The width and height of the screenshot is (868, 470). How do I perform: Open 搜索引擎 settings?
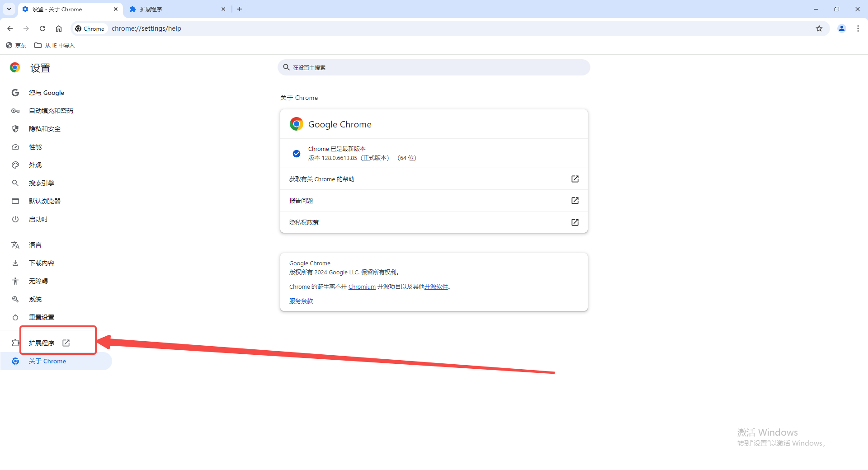point(56,183)
